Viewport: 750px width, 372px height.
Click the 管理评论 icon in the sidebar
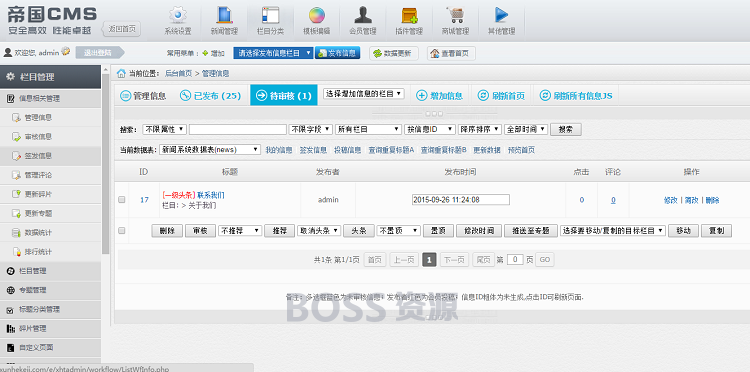coord(16,175)
